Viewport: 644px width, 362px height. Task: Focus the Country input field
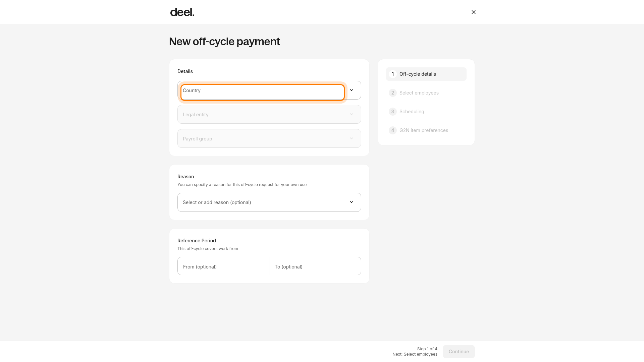click(263, 93)
